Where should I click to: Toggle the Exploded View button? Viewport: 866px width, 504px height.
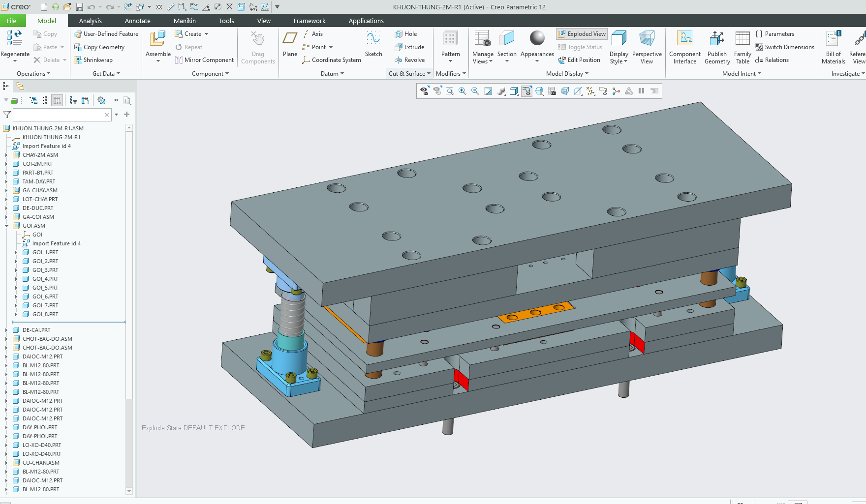coord(582,34)
